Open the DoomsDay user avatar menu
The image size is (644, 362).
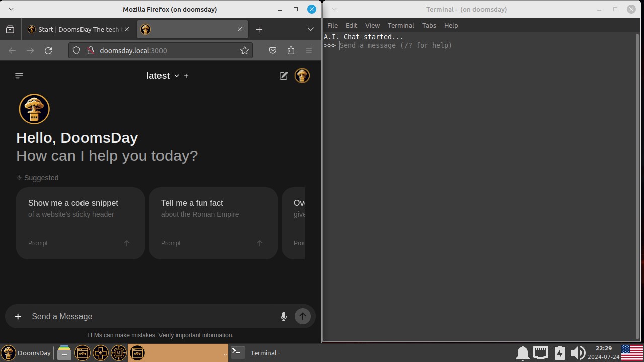coord(302,76)
